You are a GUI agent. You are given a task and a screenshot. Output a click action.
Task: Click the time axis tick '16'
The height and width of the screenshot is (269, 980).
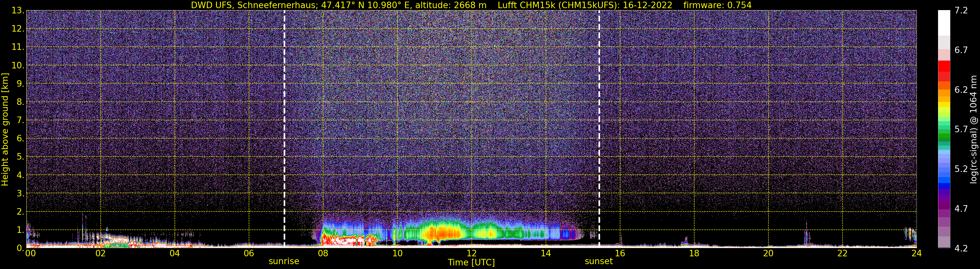coord(620,253)
